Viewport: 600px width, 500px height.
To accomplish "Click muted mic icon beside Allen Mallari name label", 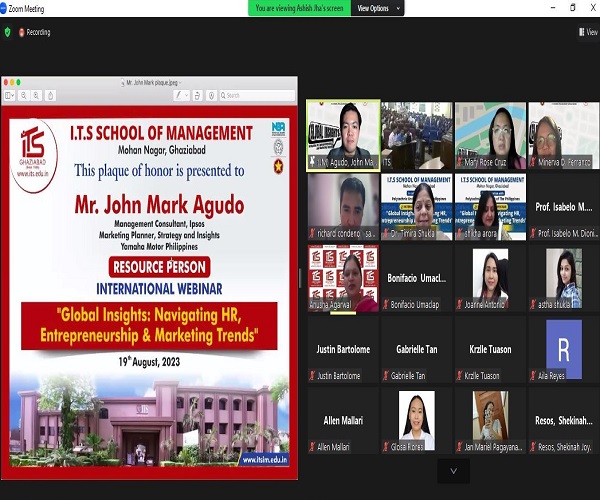I will point(312,447).
